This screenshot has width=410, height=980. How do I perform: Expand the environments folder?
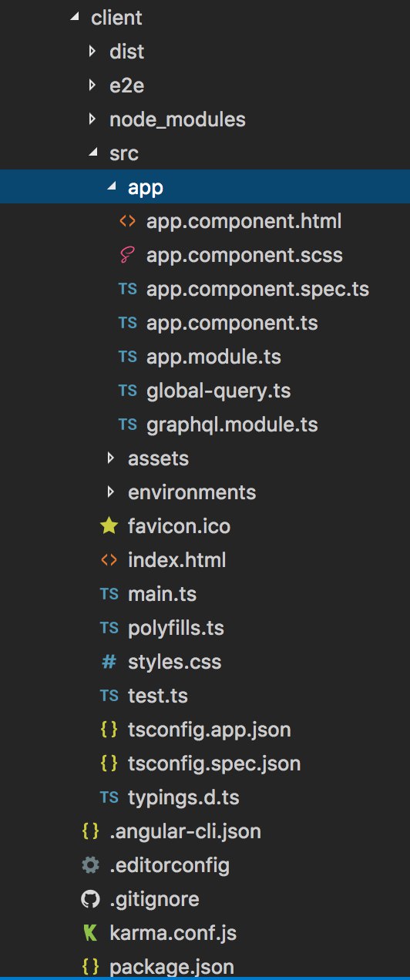click(111, 493)
